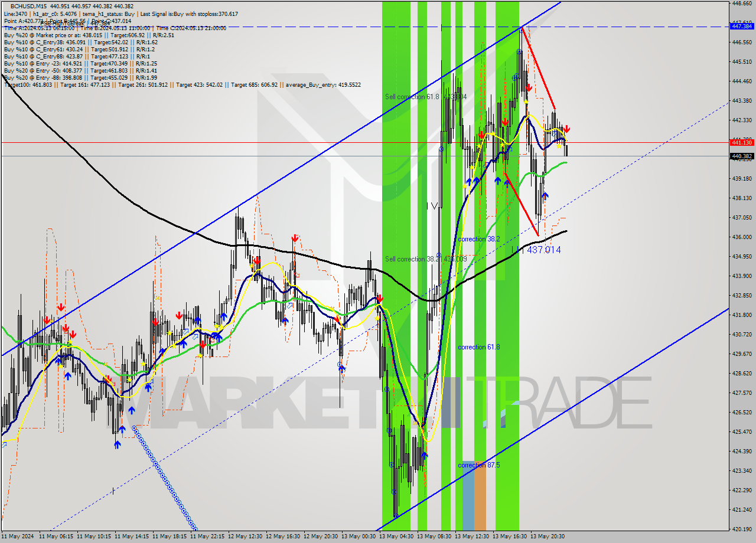
Task: Click the '13 May 16:30' time axis label
Action: point(510,537)
